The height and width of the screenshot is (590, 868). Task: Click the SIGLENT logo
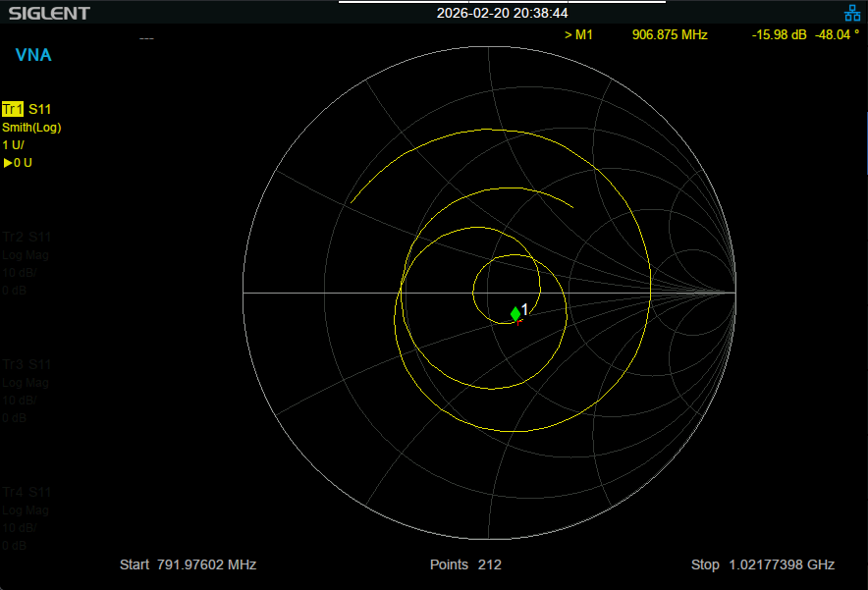pyautogui.click(x=49, y=14)
